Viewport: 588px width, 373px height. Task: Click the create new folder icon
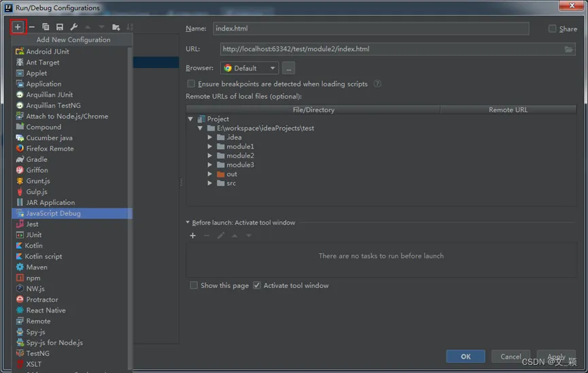click(x=116, y=27)
